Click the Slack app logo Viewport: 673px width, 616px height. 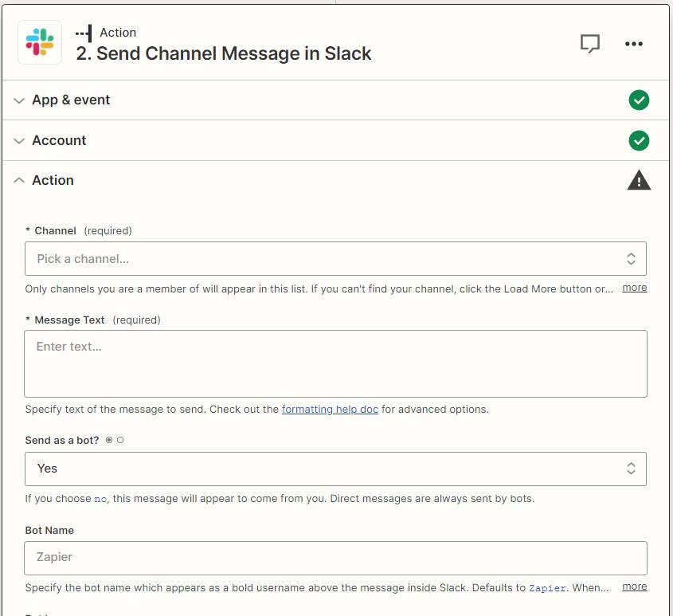[40, 42]
